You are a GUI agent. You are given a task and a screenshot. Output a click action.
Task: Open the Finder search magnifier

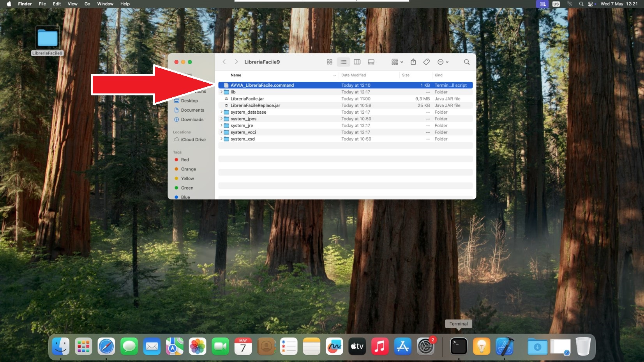tap(467, 62)
